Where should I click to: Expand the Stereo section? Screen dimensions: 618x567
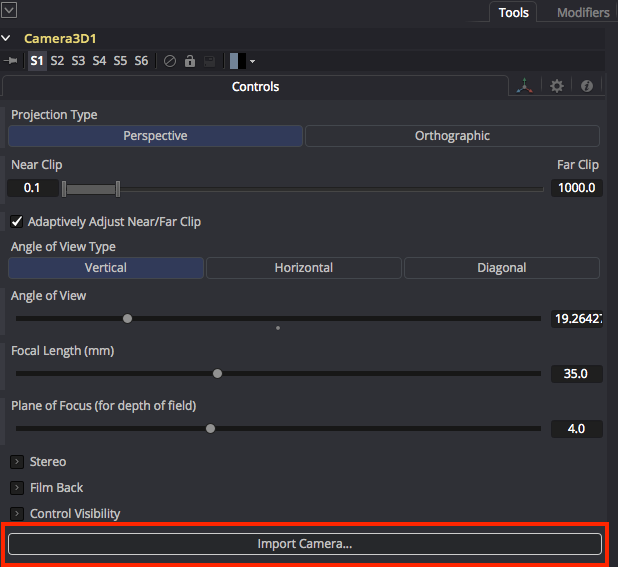point(17,462)
